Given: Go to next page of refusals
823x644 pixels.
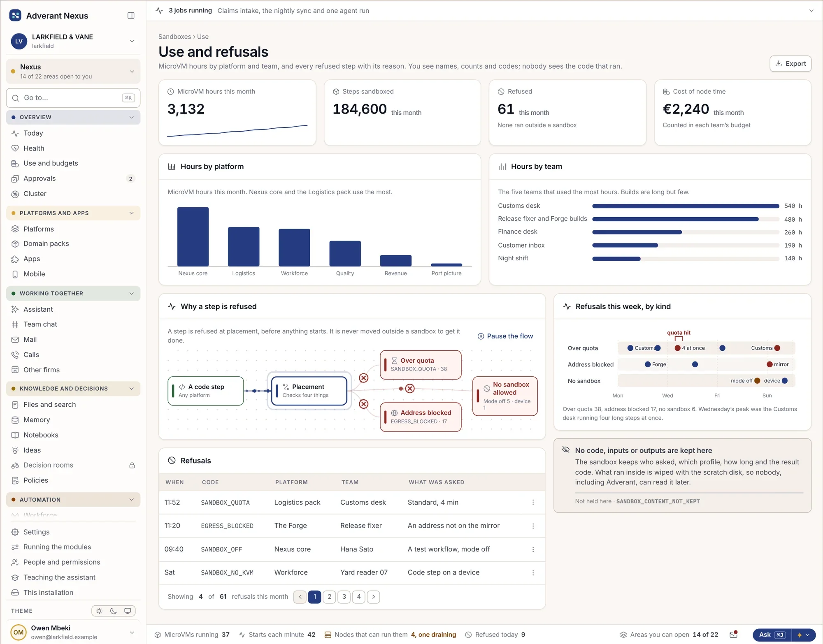Looking at the screenshot, I should click(373, 597).
